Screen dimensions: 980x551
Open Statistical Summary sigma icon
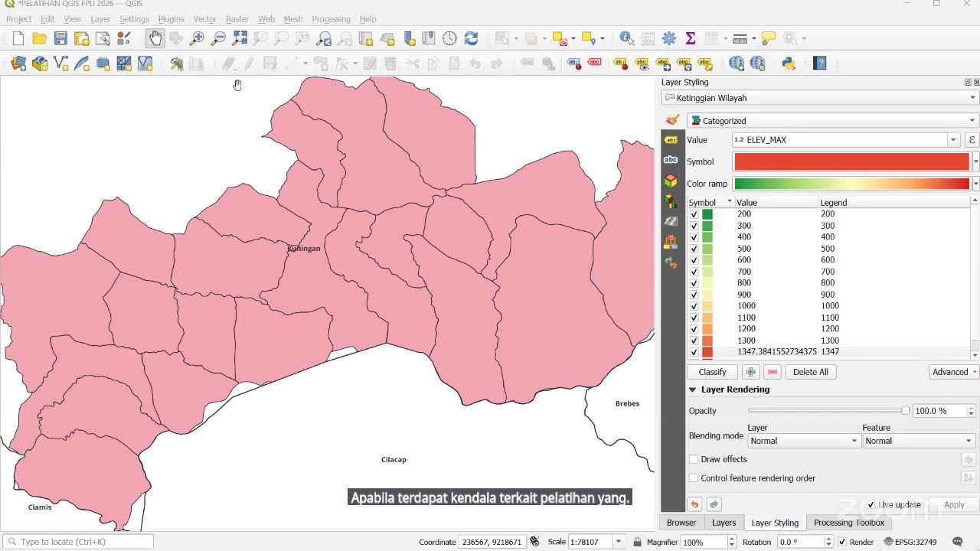[x=691, y=38]
